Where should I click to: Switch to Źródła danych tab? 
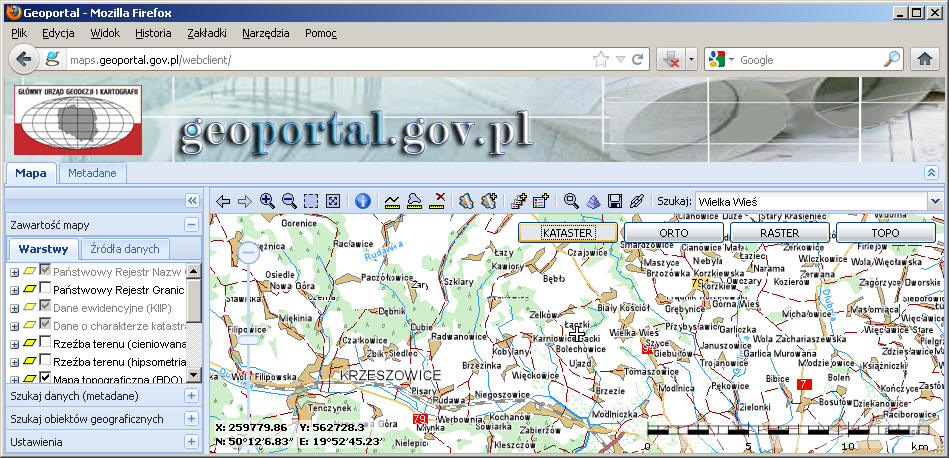(x=125, y=249)
